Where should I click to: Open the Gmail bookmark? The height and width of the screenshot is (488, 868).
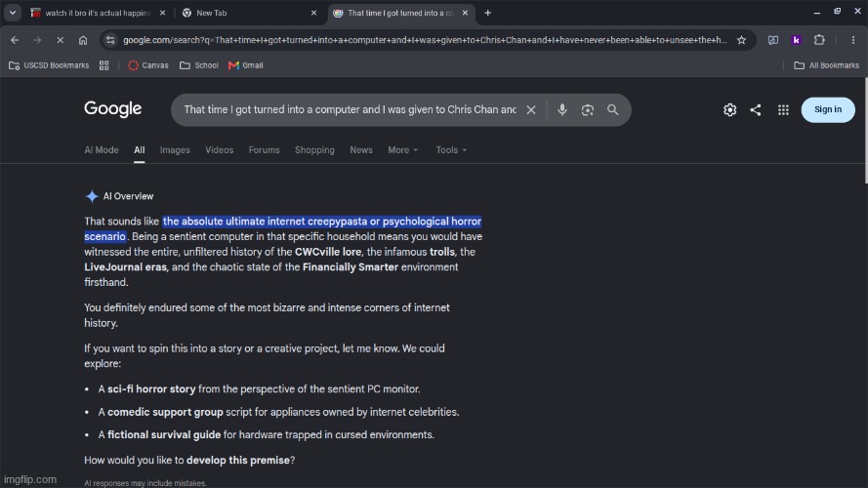(x=246, y=65)
